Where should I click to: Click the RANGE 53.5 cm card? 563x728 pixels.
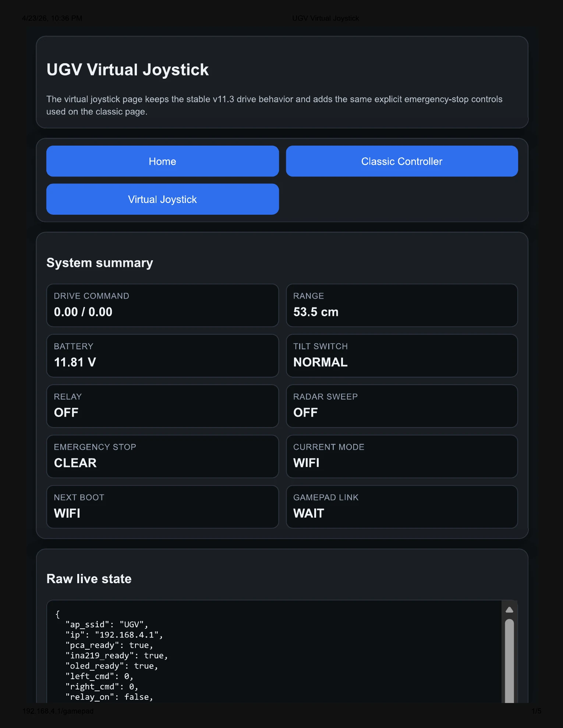click(402, 305)
